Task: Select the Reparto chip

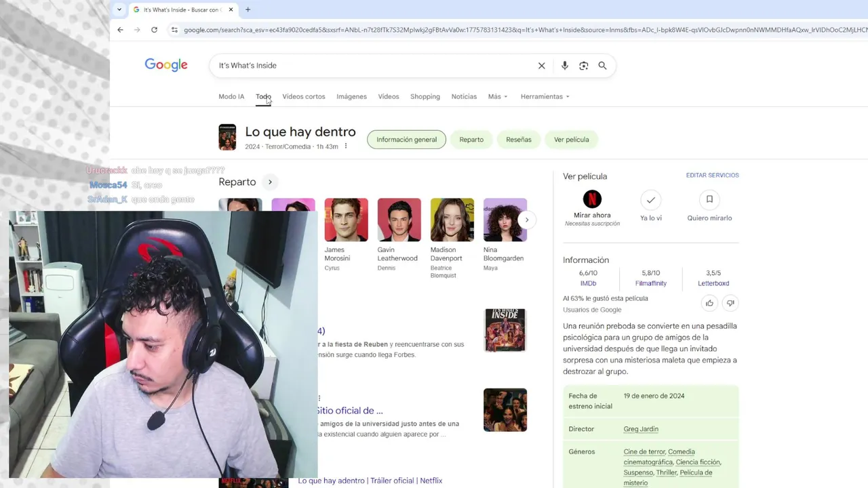Action: (471, 140)
